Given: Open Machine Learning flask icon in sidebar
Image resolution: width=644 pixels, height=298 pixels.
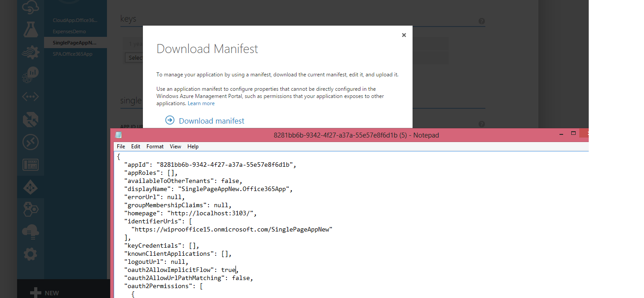Looking at the screenshot, I should point(31,29).
